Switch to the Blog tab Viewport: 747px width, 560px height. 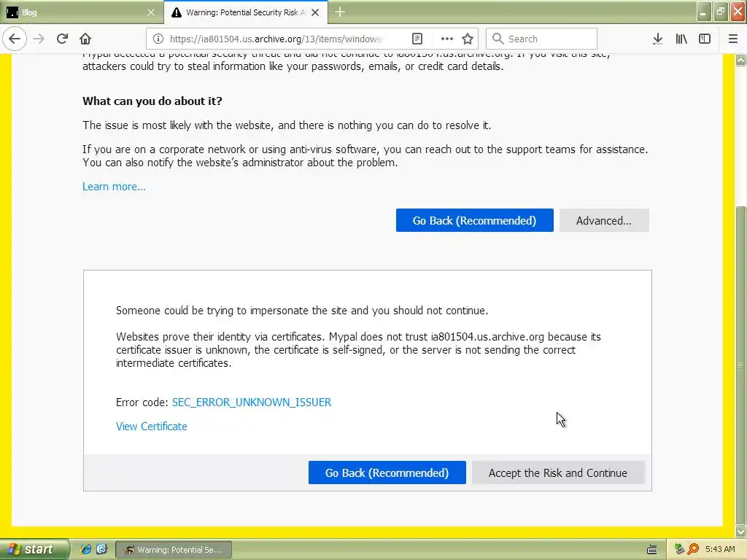coord(81,12)
